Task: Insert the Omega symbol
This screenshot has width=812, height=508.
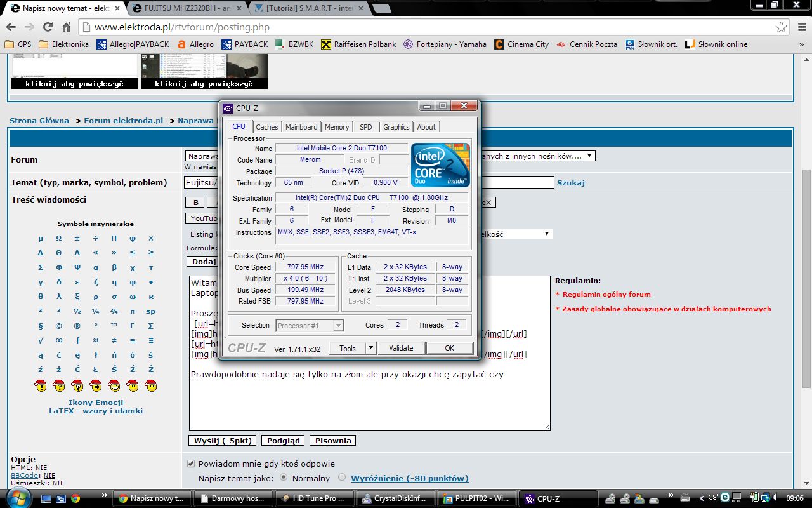Action: click(59, 238)
